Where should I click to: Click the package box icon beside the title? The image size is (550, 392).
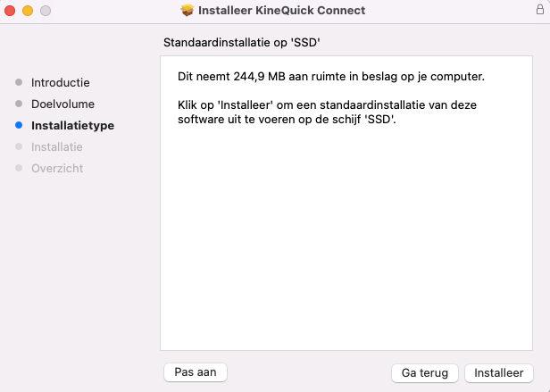[187, 10]
